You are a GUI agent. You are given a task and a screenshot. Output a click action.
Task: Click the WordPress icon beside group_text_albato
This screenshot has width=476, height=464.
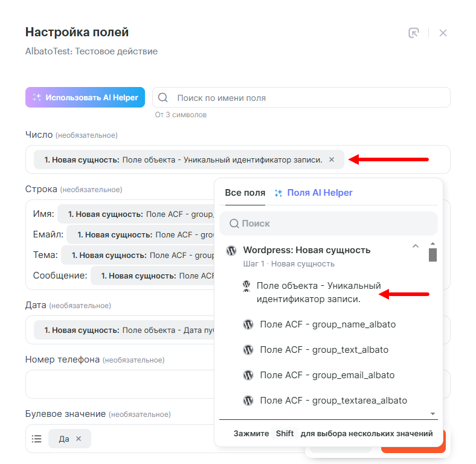click(x=248, y=350)
